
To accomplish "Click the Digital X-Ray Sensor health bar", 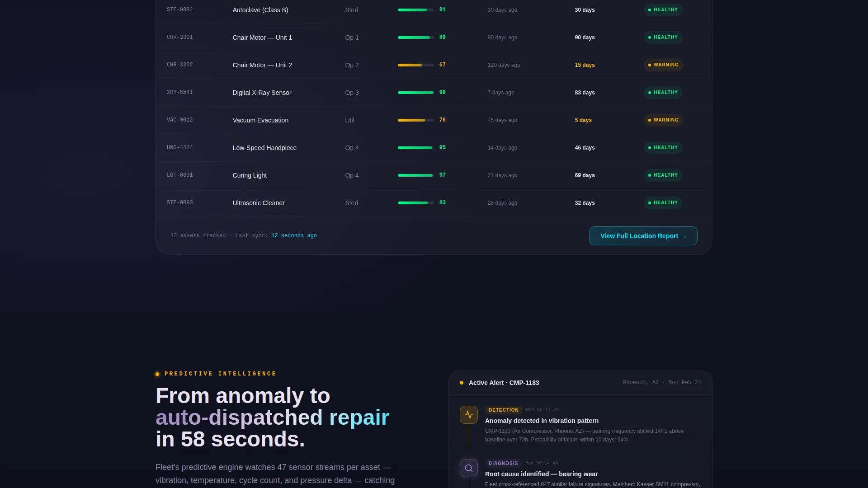I will point(416,93).
